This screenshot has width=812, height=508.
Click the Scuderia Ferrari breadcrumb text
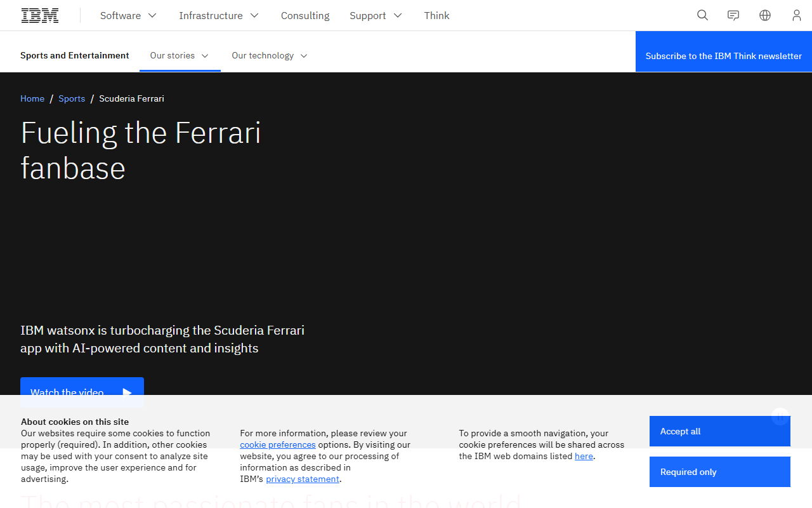(131, 98)
